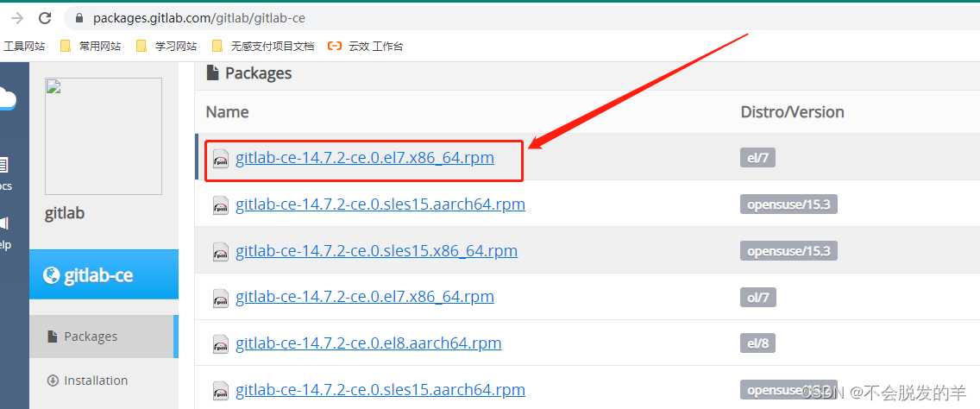Reload the page with the refresh icon
Screen dimensions: 980x409
tap(45, 18)
